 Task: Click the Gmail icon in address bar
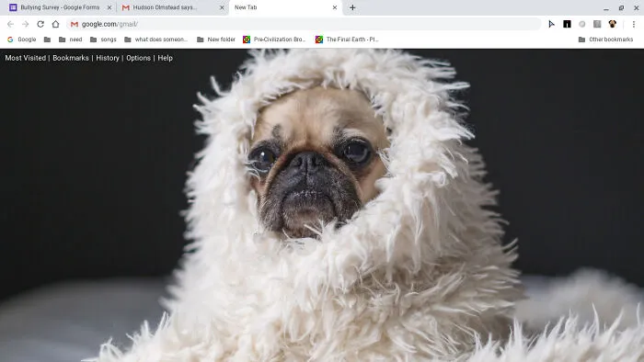pyautogui.click(x=75, y=25)
